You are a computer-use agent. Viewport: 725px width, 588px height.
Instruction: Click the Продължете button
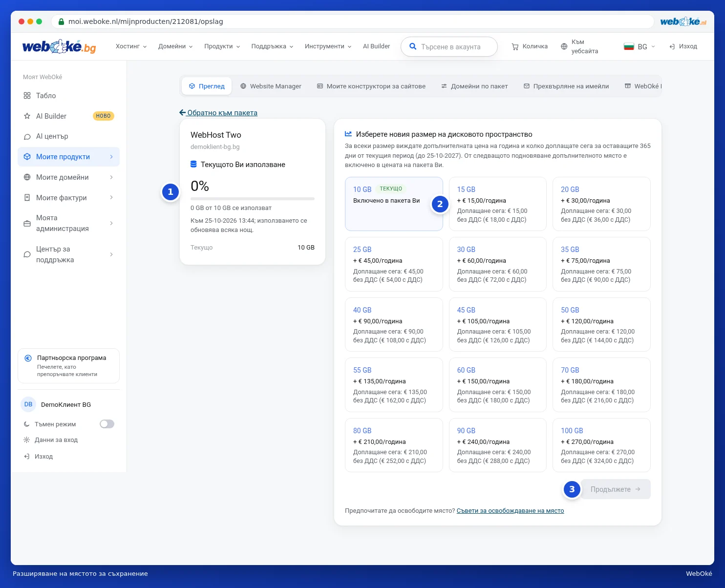[616, 489]
